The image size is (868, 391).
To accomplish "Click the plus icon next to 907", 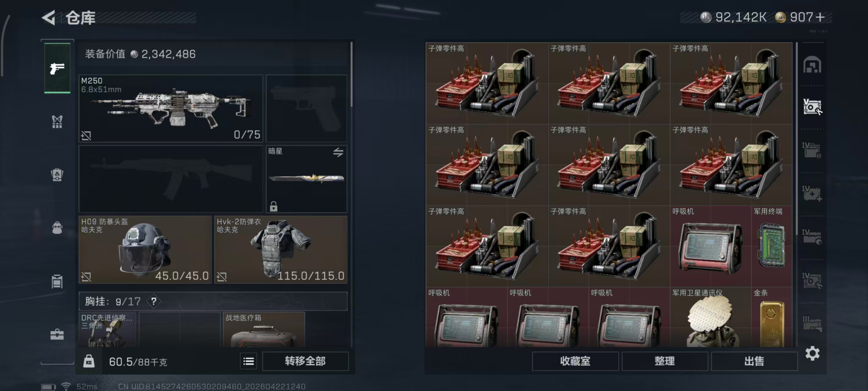I will point(820,17).
